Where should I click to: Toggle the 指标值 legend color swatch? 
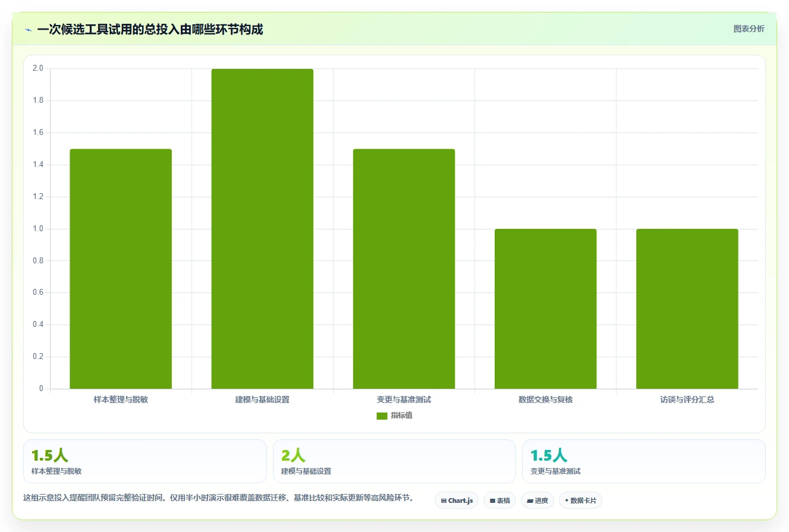(x=382, y=416)
